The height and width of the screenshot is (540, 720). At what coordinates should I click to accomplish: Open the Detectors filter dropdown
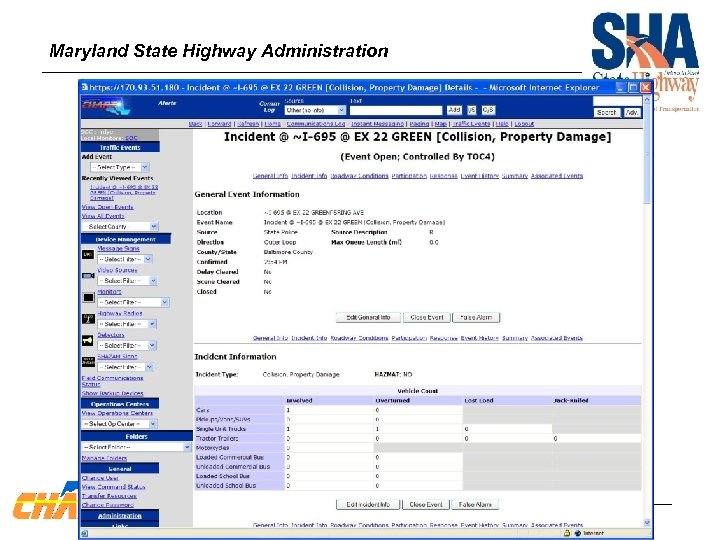[x=127, y=345]
